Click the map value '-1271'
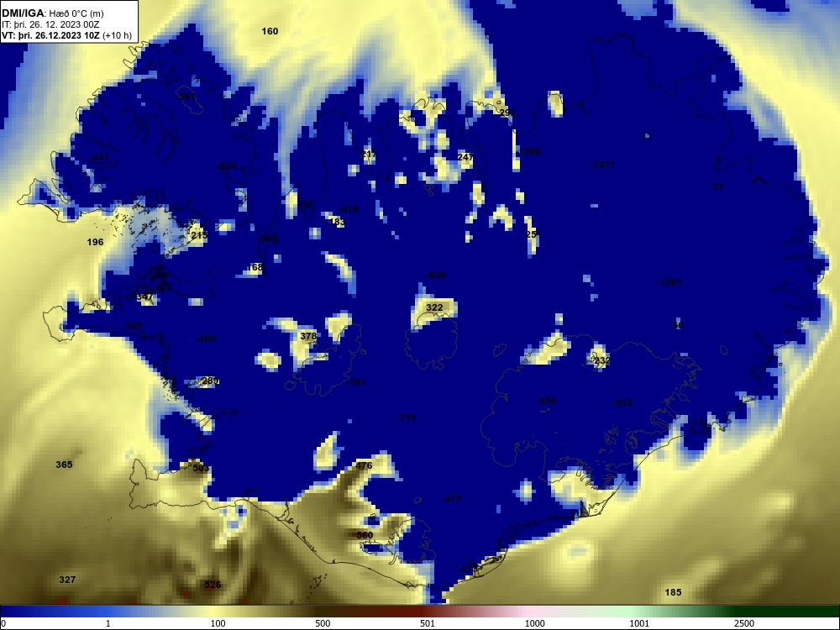Screen dimensions: 840x630 (x=602, y=165)
